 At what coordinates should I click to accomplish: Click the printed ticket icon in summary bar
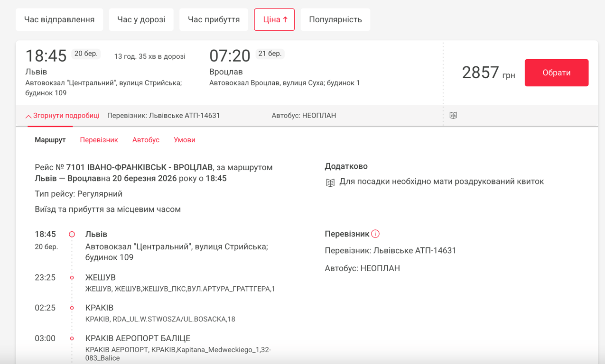pyautogui.click(x=453, y=115)
